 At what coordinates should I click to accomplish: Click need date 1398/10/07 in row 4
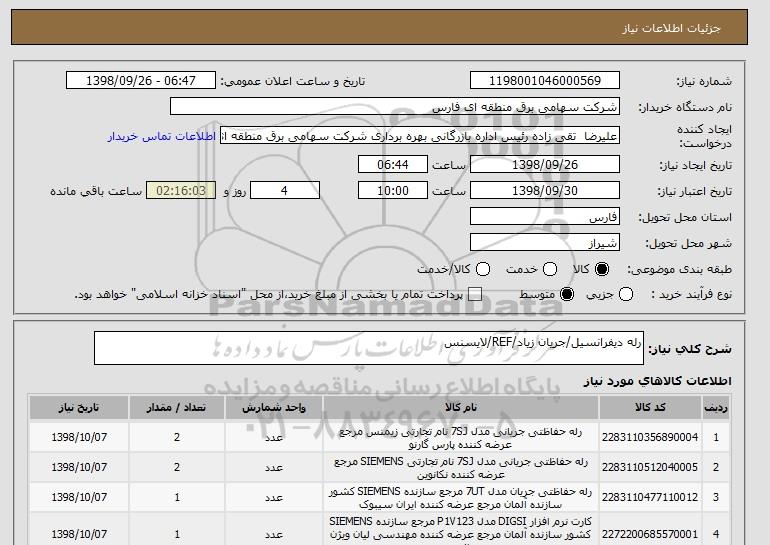[79, 534]
